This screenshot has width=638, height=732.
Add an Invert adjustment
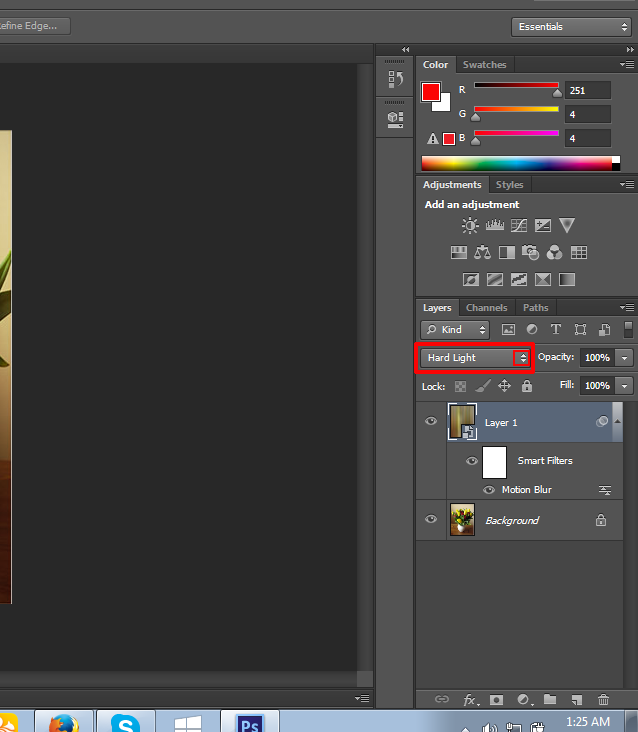point(470,280)
